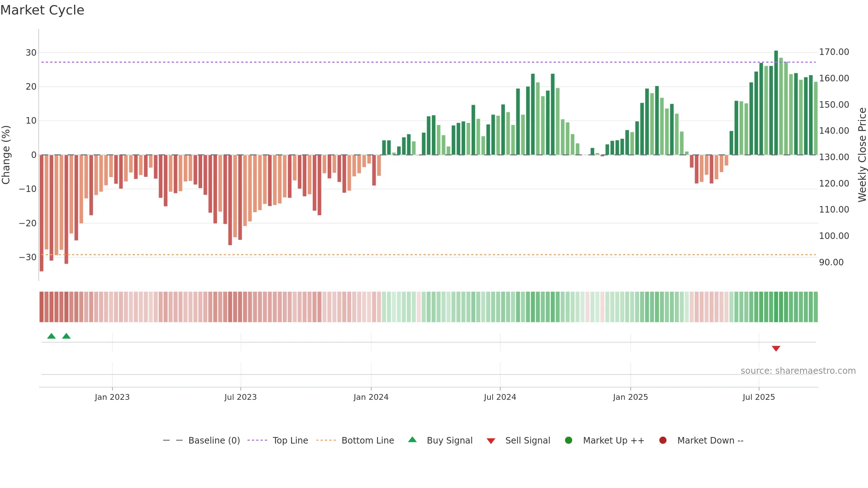
Task: Click the 100.00 price axis tick
Action: (834, 236)
